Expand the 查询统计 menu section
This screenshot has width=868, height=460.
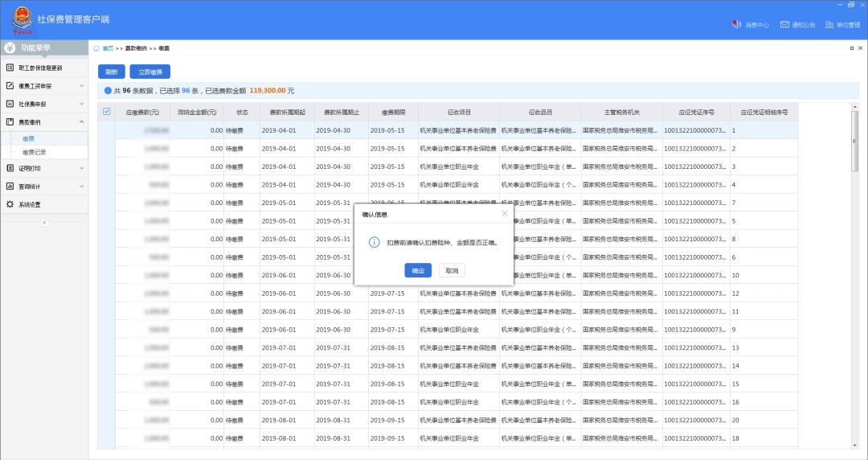point(81,187)
